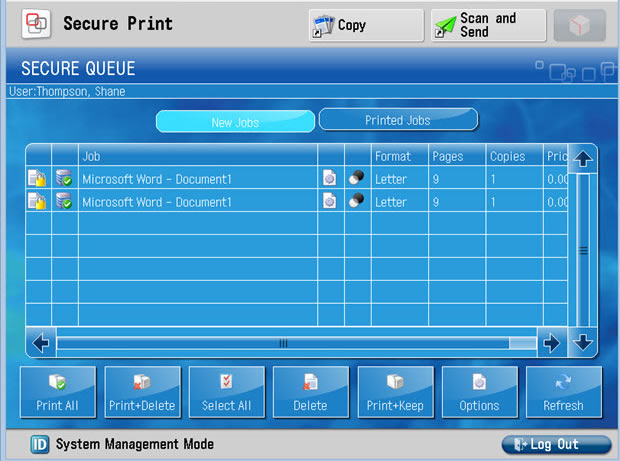This screenshot has height=461, width=620.
Task: Click the horizontal scrollbar thumb
Action: point(283,343)
